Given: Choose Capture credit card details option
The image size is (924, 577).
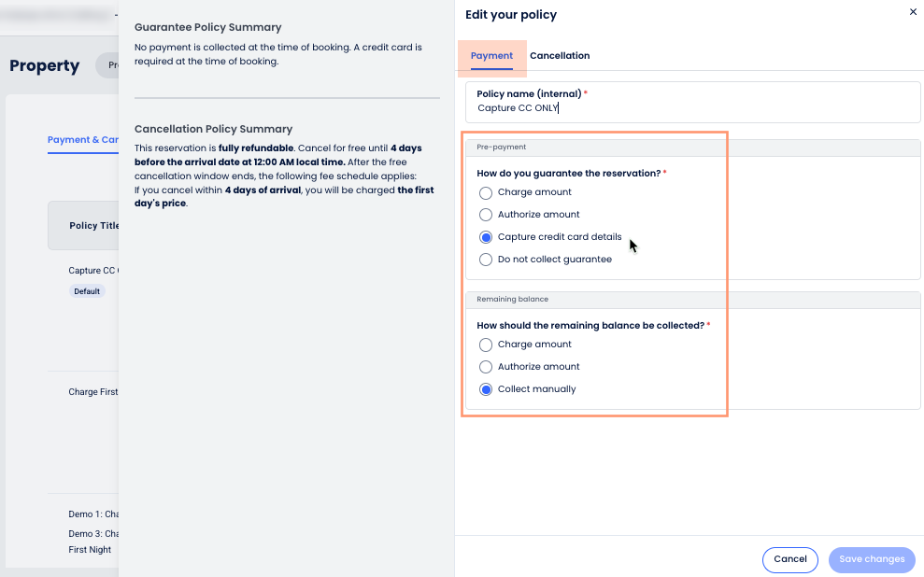Looking at the screenshot, I should (x=486, y=237).
